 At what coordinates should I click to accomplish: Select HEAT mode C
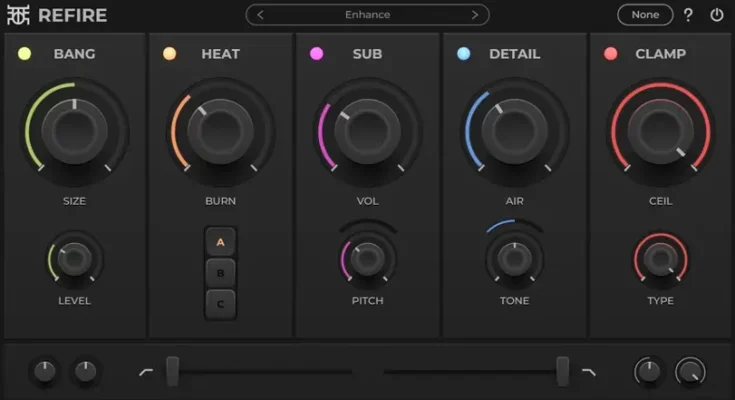(x=220, y=304)
